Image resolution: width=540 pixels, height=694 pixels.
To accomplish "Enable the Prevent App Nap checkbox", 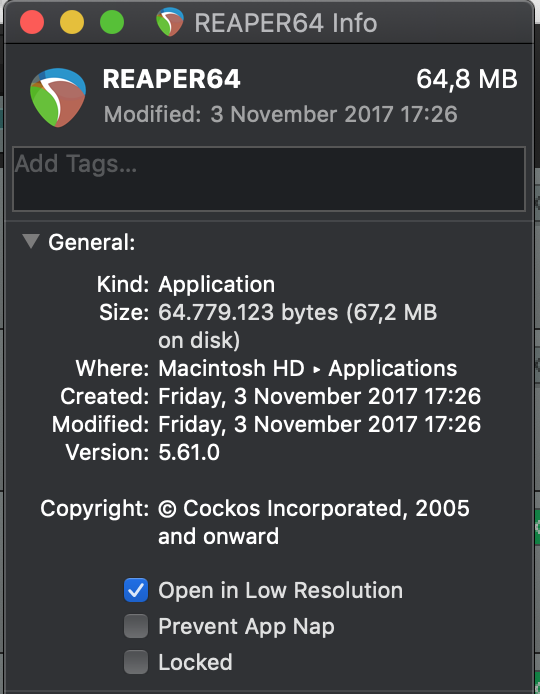I will pos(136,626).
